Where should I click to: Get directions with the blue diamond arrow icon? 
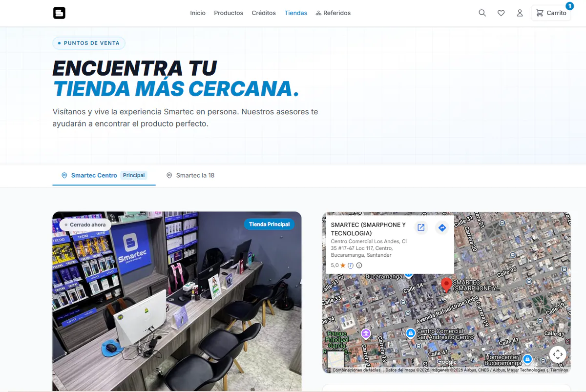pyautogui.click(x=442, y=227)
